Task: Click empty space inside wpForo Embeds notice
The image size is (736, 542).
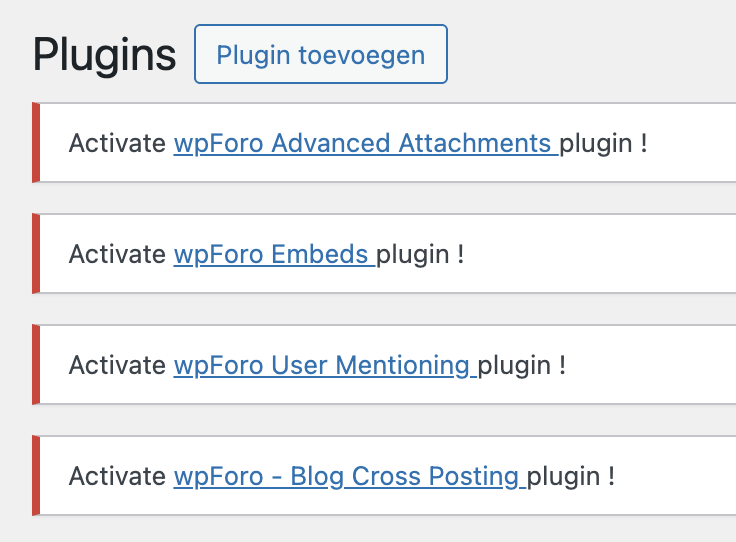Action: click(600, 254)
